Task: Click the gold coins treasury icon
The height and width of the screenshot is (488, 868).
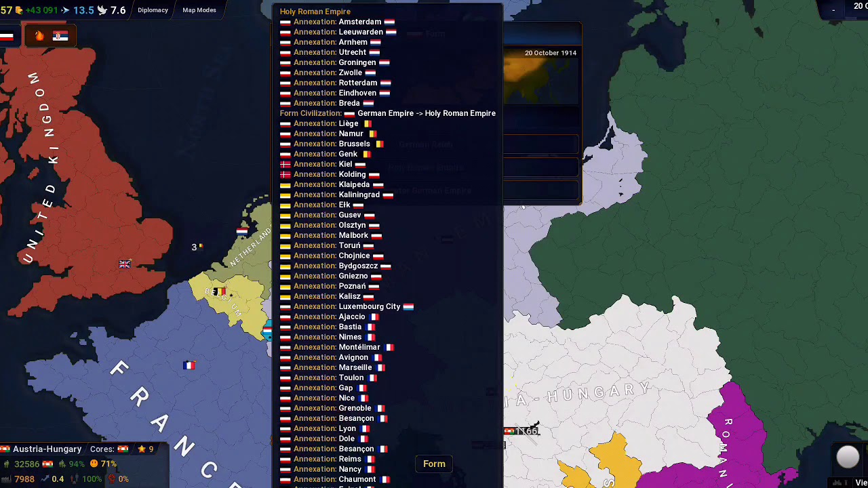Action: pyautogui.click(x=18, y=10)
